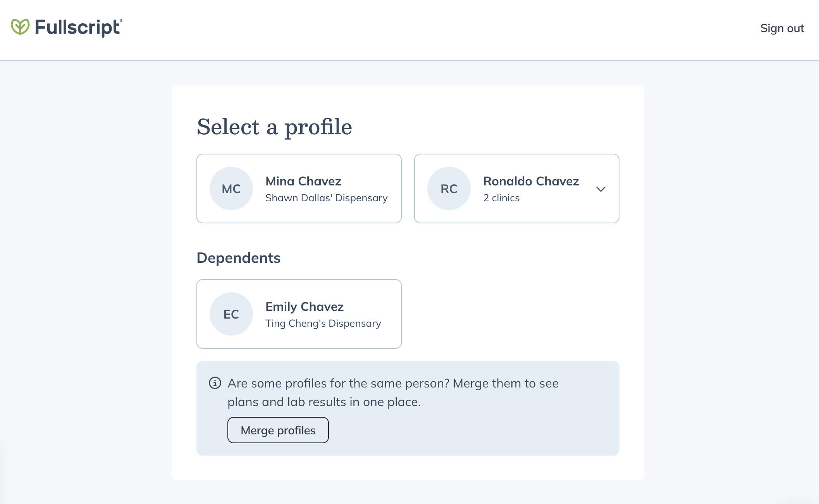Click the Select a profile heading
819x504 pixels.
click(275, 127)
